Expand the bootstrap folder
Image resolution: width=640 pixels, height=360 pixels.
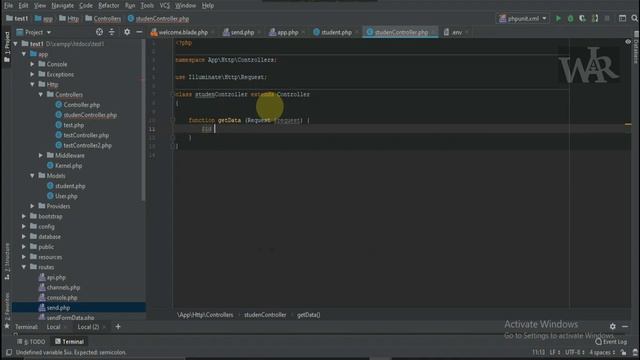24,216
